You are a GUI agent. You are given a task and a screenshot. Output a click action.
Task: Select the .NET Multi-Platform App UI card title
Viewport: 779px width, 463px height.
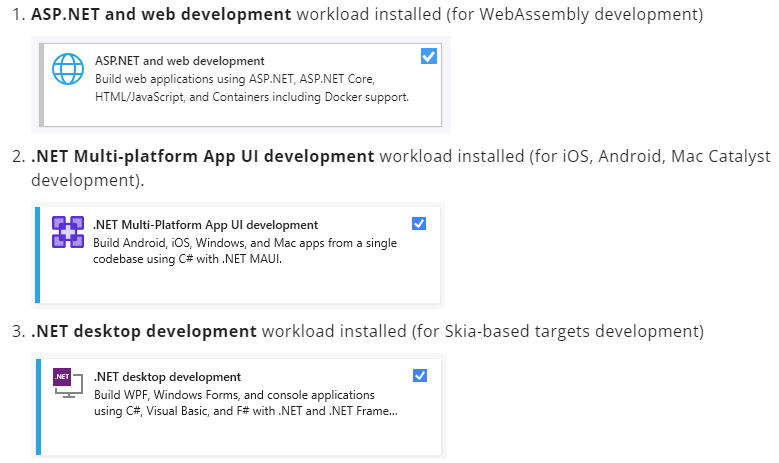coord(205,225)
